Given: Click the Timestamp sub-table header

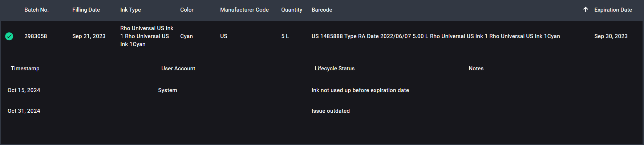Looking at the screenshot, I should click(x=25, y=69).
